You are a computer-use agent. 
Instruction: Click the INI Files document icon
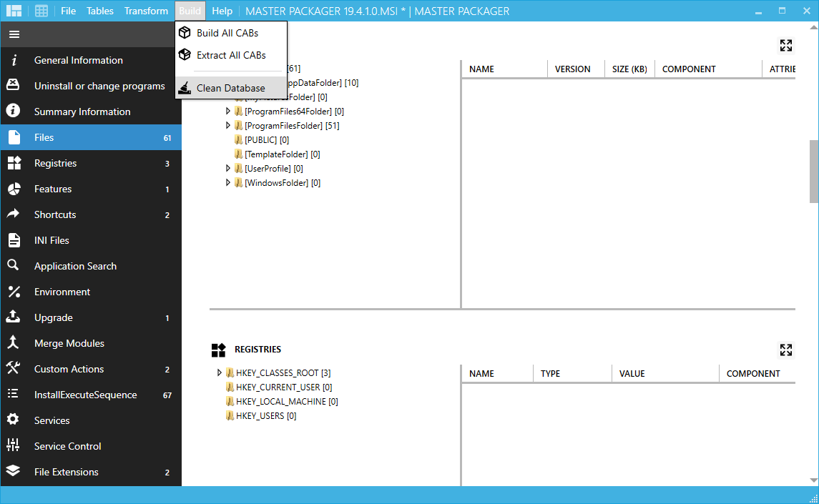(14, 240)
